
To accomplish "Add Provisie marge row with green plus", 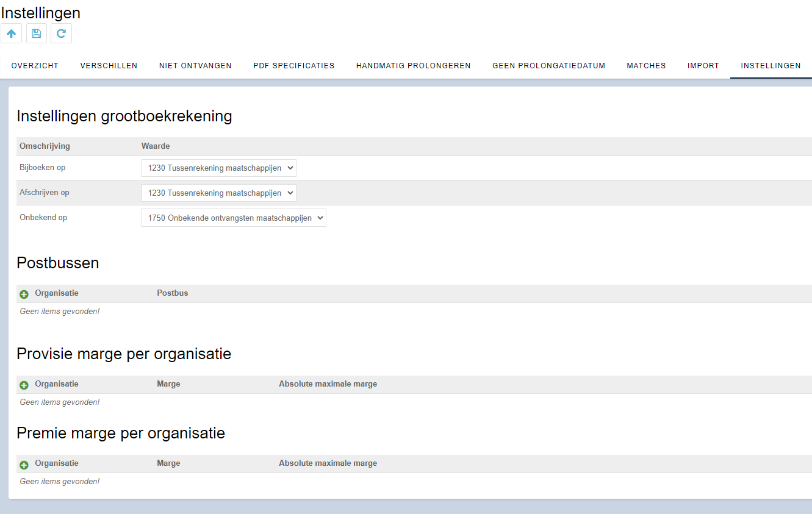I will [24, 385].
